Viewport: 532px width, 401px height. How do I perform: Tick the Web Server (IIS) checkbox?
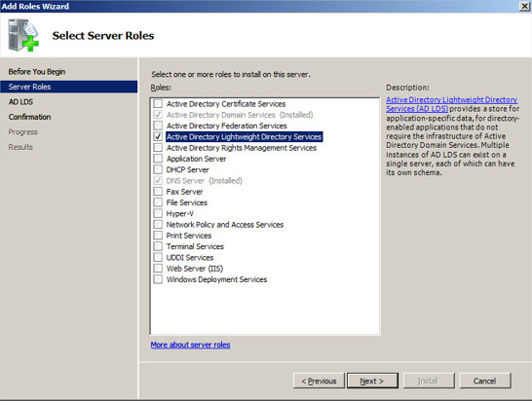tap(158, 268)
